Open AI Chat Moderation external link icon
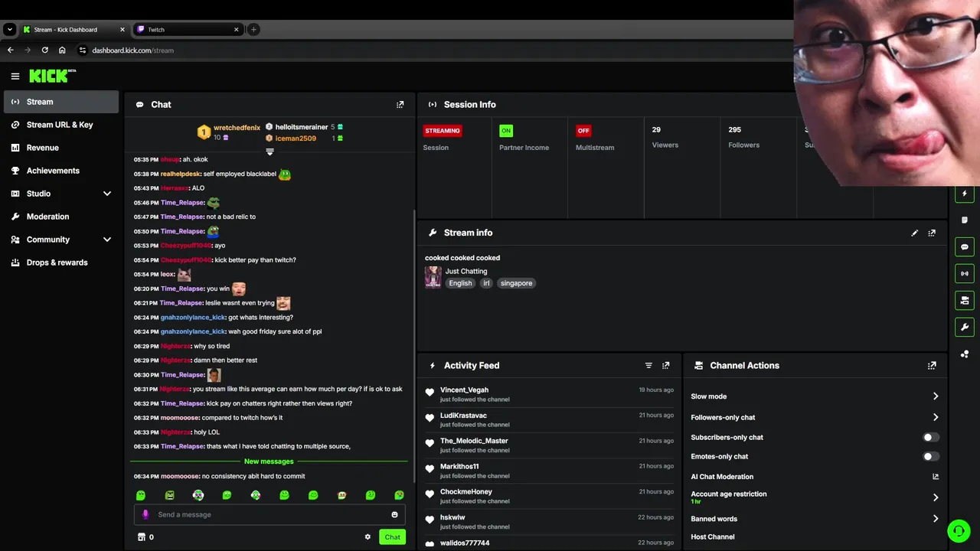980x551 pixels. 936,477
